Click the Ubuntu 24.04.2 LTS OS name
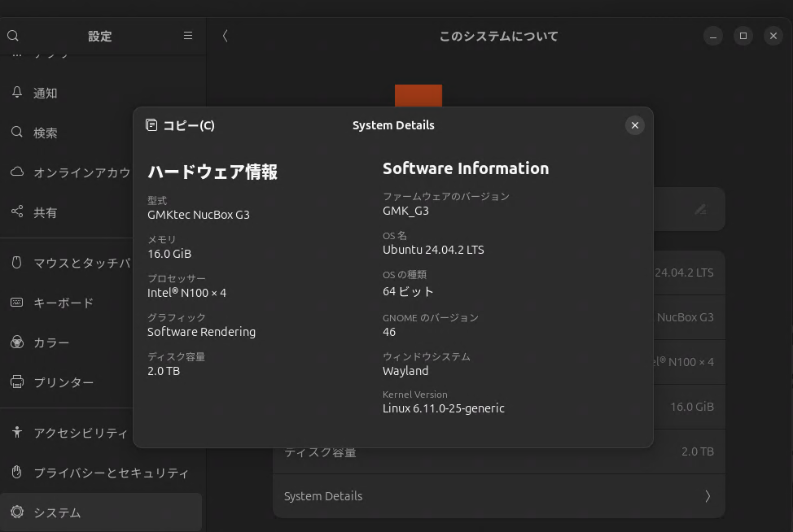This screenshot has width=793, height=532. pyautogui.click(x=433, y=250)
